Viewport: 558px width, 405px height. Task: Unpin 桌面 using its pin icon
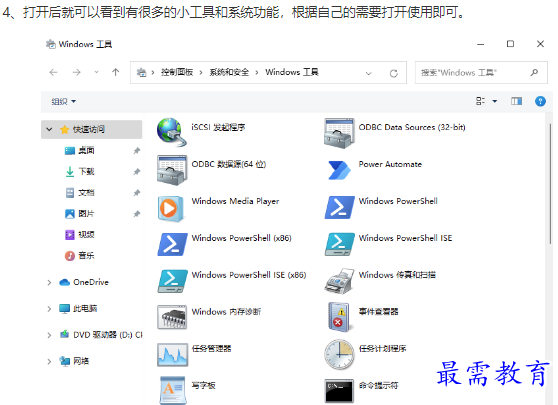137,151
